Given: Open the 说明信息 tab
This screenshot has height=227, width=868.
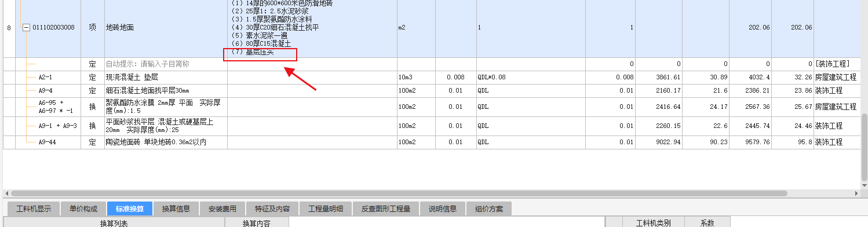Looking at the screenshot, I should pyautogui.click(x=443, y=208).
